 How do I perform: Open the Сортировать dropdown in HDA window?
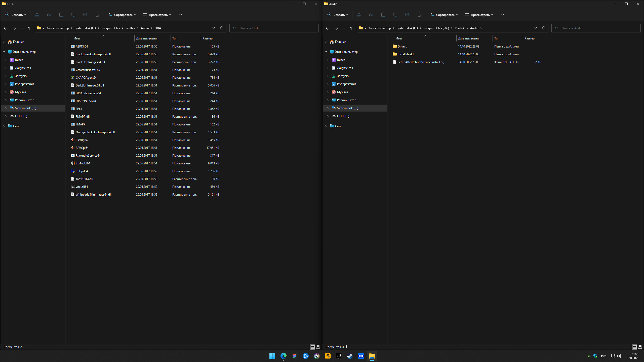(122, 15)
